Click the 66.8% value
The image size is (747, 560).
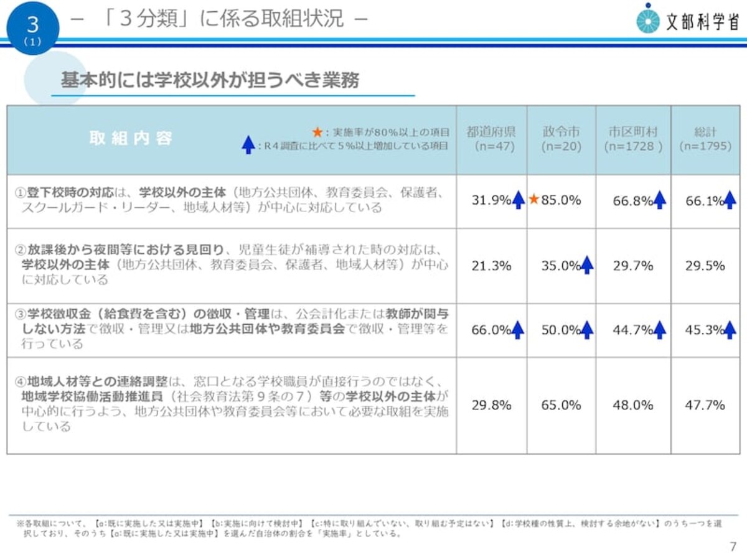tap(632, 200)
